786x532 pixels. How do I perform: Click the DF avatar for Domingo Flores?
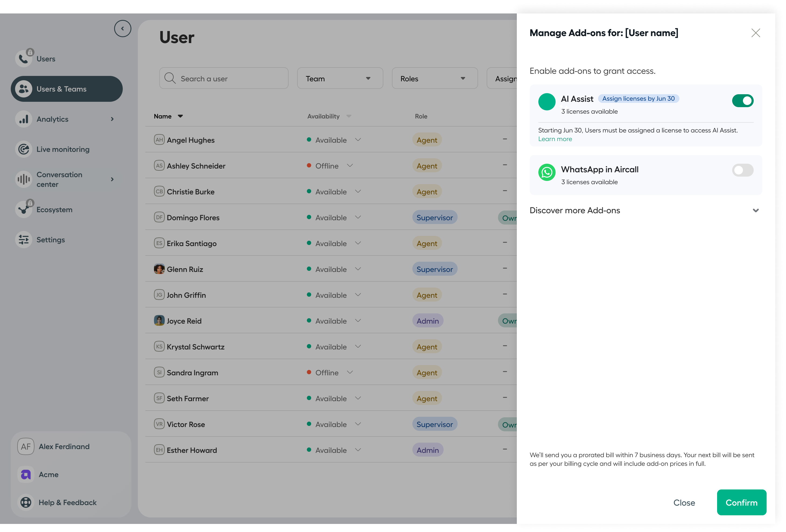(159, 217)
